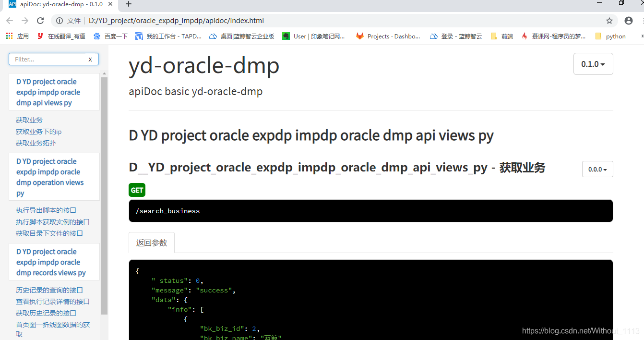644x340 pixels.
Task: Select the 返回参数 tab
Action: click(x=152, y=243)
